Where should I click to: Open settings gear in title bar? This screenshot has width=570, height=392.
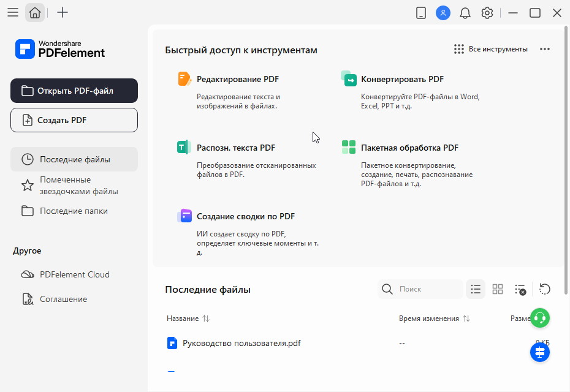[487, 13]
